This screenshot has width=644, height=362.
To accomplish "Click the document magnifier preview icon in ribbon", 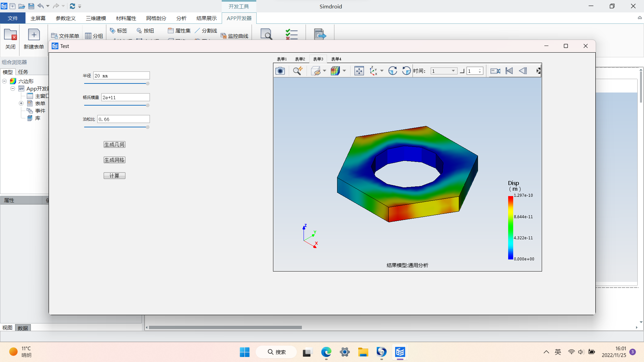I will pyautogui.click(x=266, y=34).
